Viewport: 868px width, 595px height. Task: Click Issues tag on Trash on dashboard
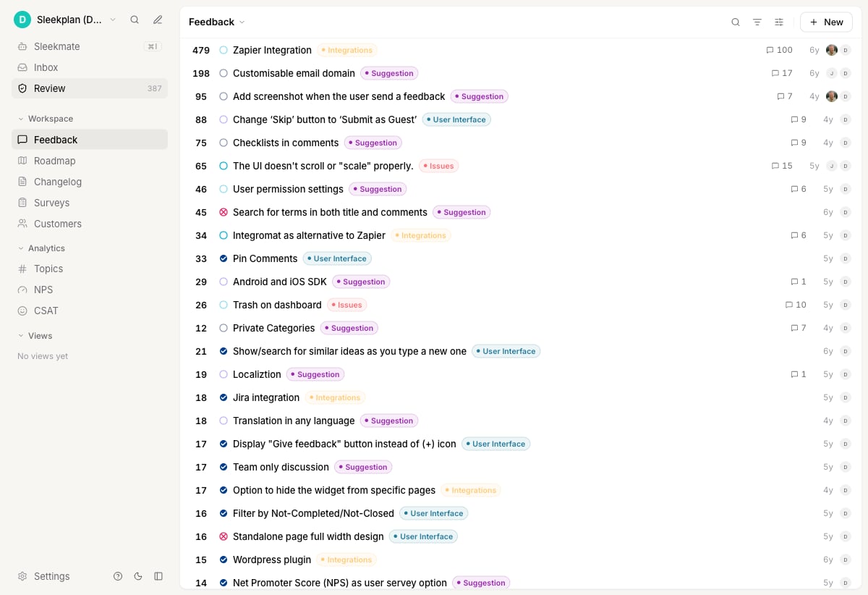347,305
